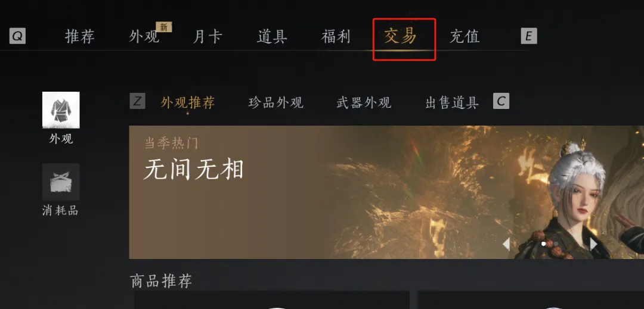644x309 pixels.
Task: Click the E key next-tab icon
Action: pyautogui.click(x=528, y=36)
